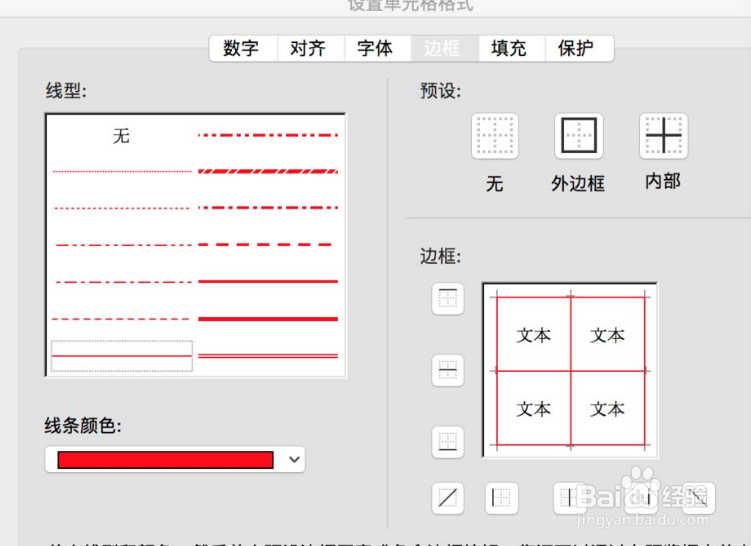Toggle the inside vertical border button
Screen dimensions: 751x546
(x=570, y=498)
